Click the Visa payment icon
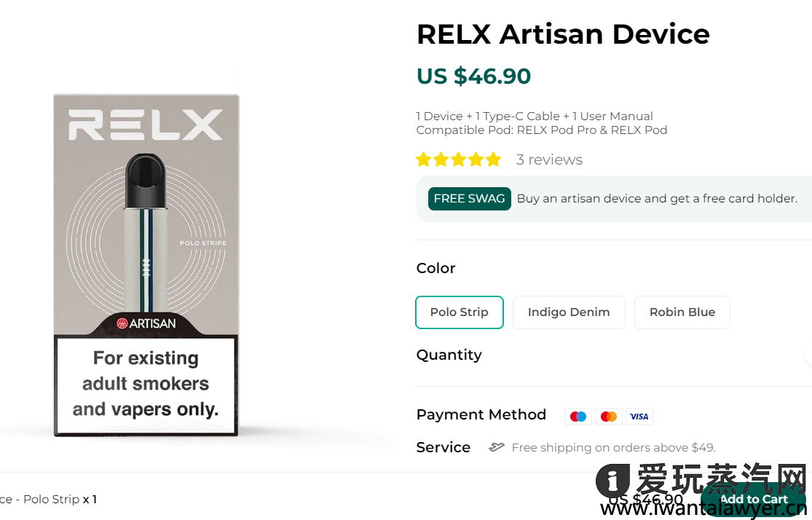The image size is (812, 520). point(639,417)
